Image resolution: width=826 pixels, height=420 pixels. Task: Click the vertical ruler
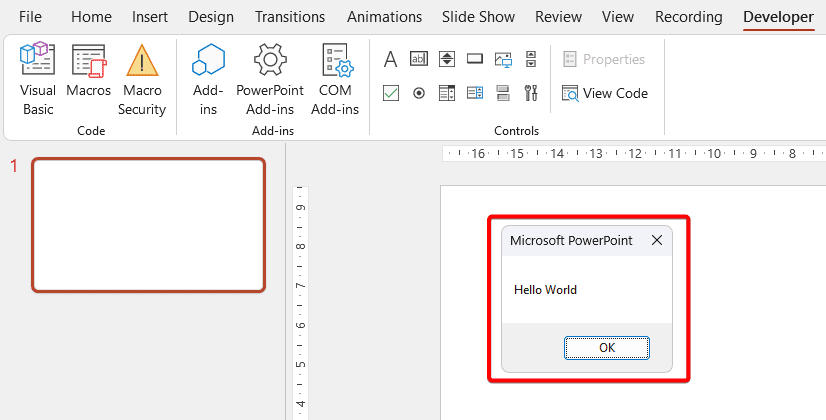click(x=300, y=303)
